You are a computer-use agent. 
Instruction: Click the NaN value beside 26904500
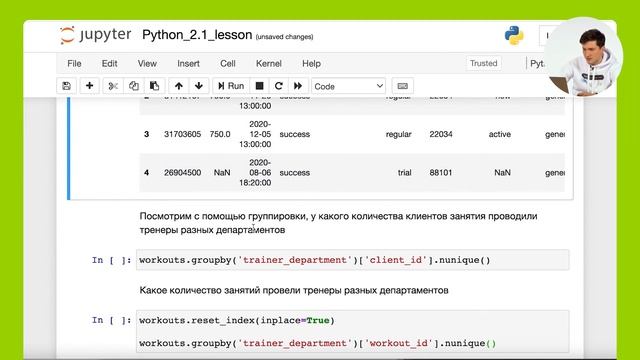tap(222, 173)
